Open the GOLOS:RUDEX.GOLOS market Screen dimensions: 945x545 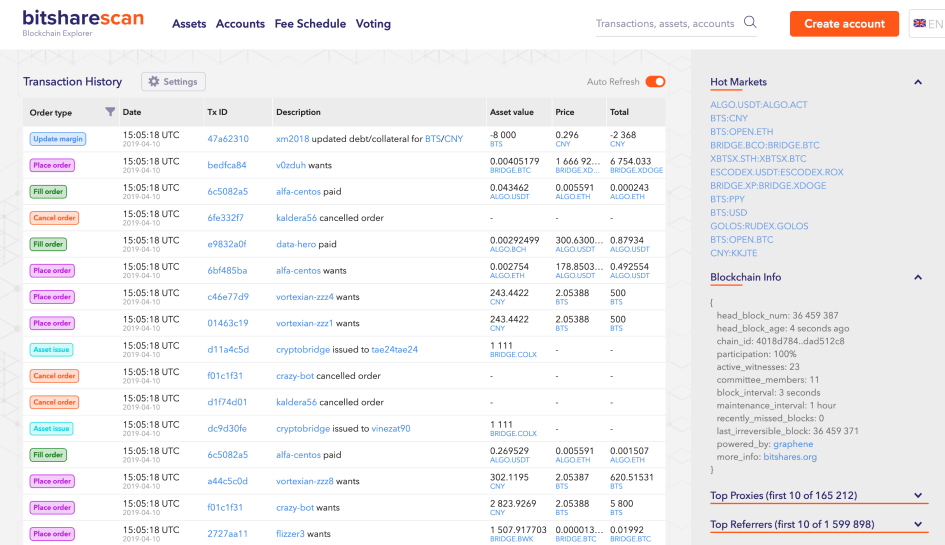click(759, 226)
